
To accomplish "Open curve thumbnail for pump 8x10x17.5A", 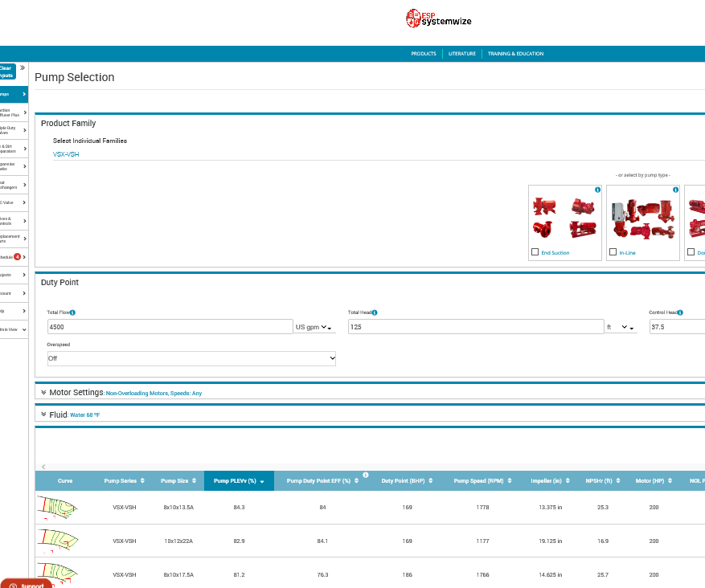I will 58,574.
